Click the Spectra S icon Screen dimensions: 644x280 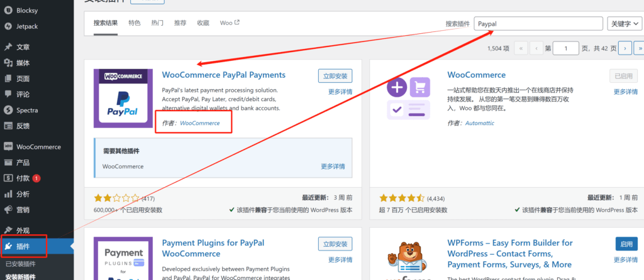pyautogui.click(x=8, y=110)
